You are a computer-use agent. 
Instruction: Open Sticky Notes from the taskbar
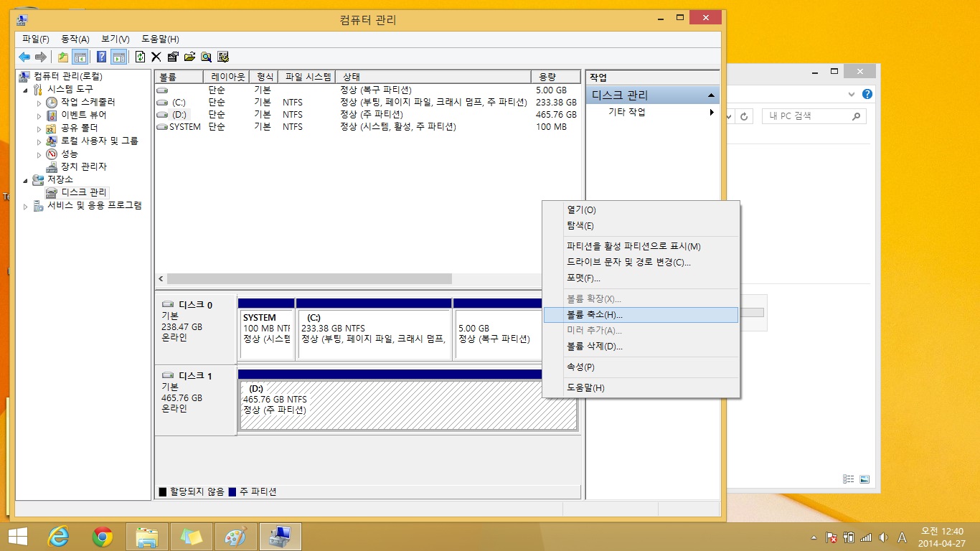[x=192, y=536]
